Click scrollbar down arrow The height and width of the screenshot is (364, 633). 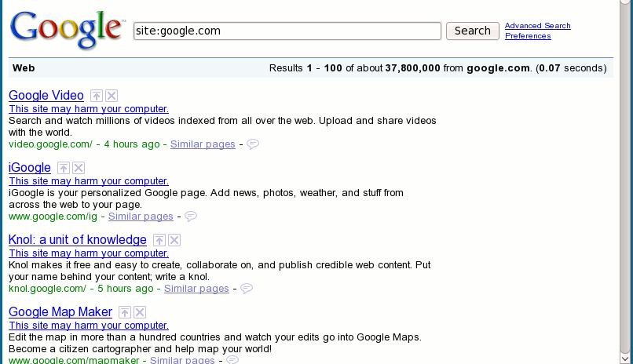pos(626,359)
